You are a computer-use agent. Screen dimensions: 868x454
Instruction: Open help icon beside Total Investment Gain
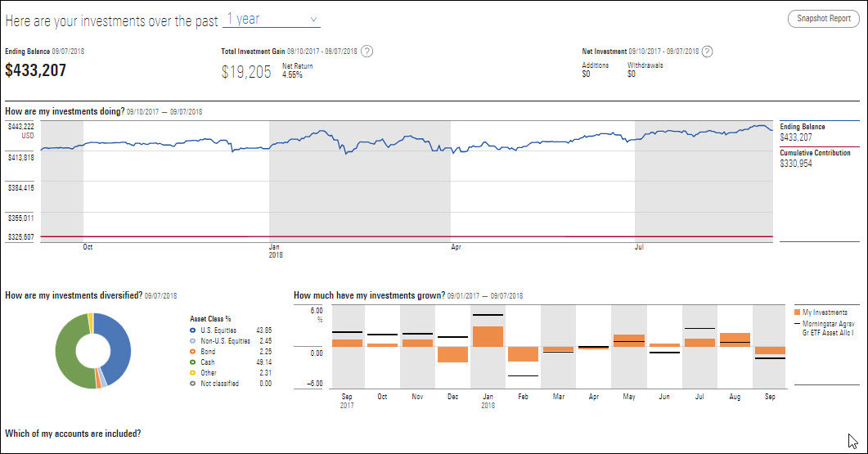(367, 52)
